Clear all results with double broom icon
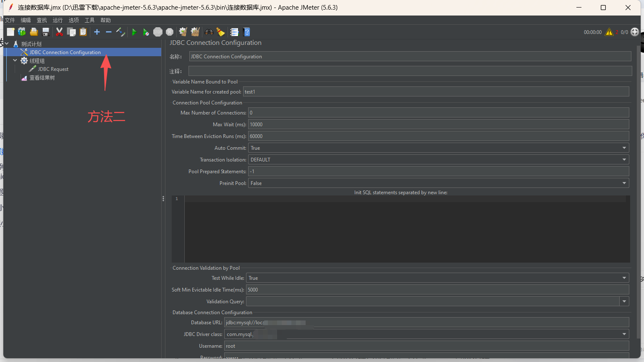 point(195,32)
